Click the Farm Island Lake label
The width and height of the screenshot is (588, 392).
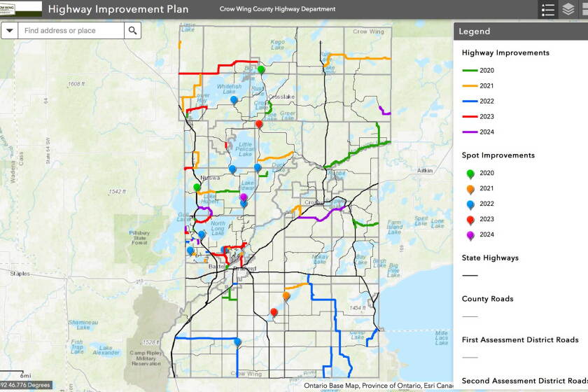[395, 227]
